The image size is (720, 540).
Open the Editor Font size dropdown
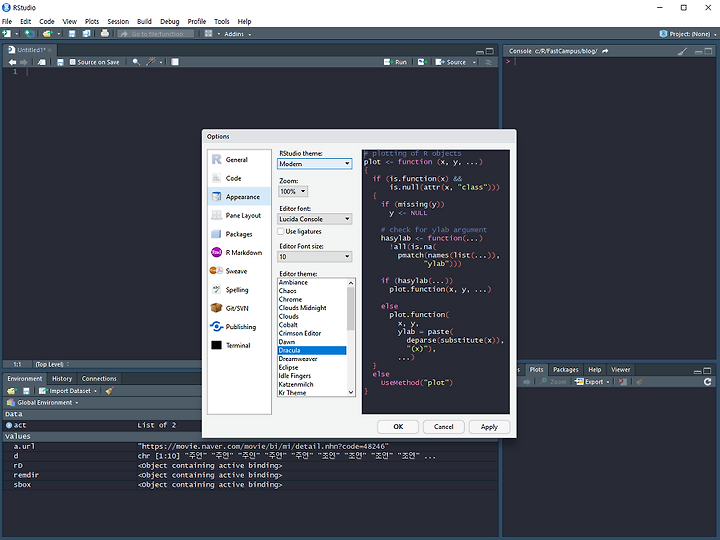(315, 257)
